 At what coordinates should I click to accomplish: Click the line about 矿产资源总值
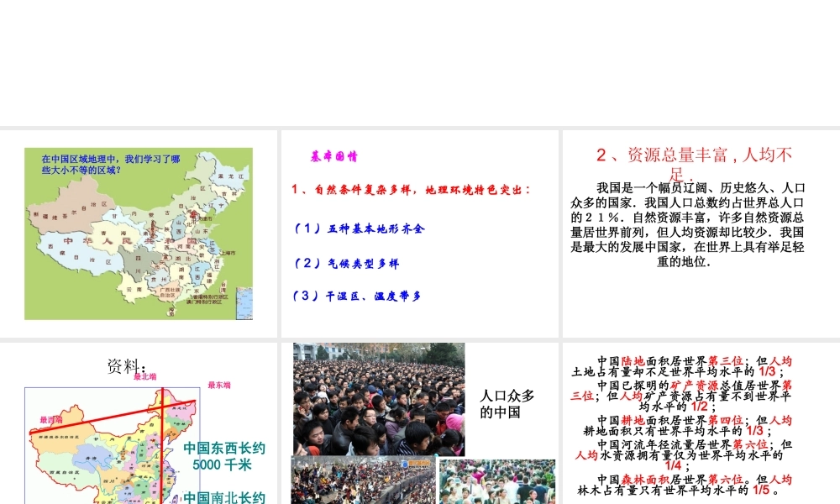[681, 396]
